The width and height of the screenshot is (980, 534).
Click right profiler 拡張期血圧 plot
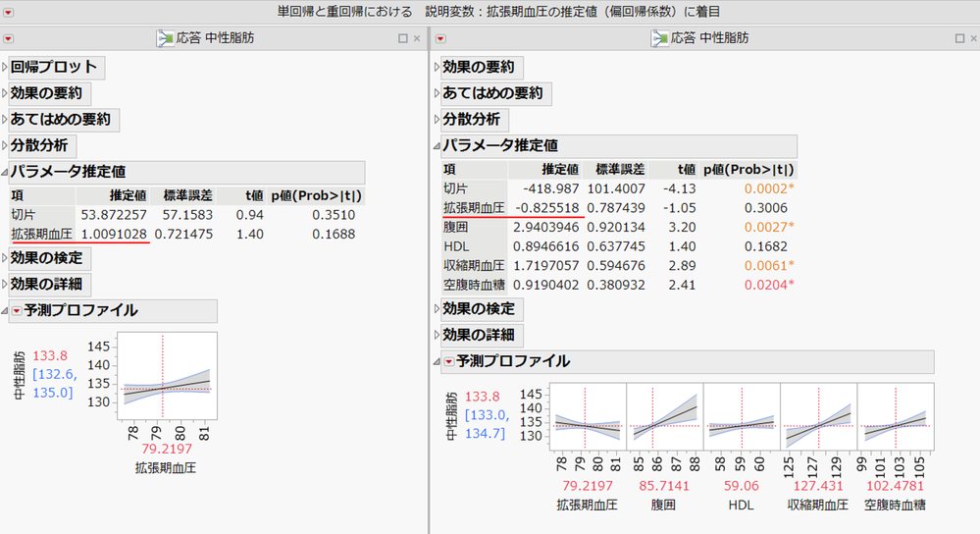(x=589, y=416)
